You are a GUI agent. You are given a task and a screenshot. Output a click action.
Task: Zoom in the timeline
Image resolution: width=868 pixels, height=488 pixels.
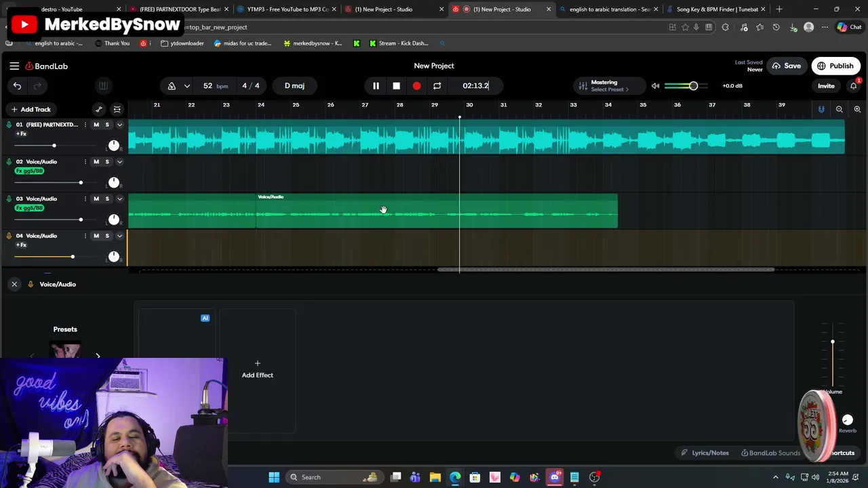(x=857, y=109)
